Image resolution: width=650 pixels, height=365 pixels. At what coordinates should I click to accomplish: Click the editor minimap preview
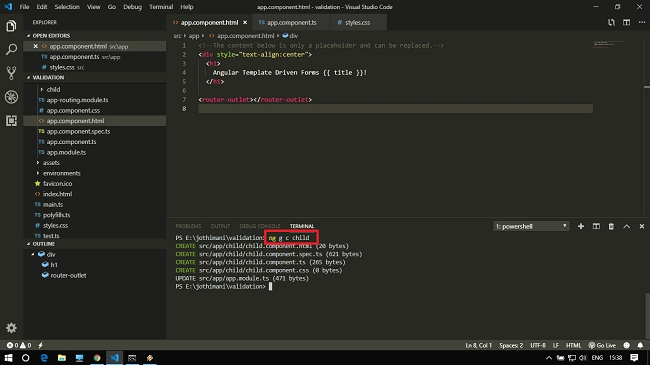[608, 44]
